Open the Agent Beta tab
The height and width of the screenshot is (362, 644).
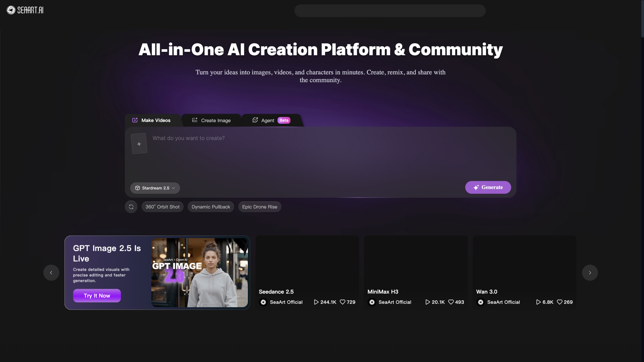(272, 120)
